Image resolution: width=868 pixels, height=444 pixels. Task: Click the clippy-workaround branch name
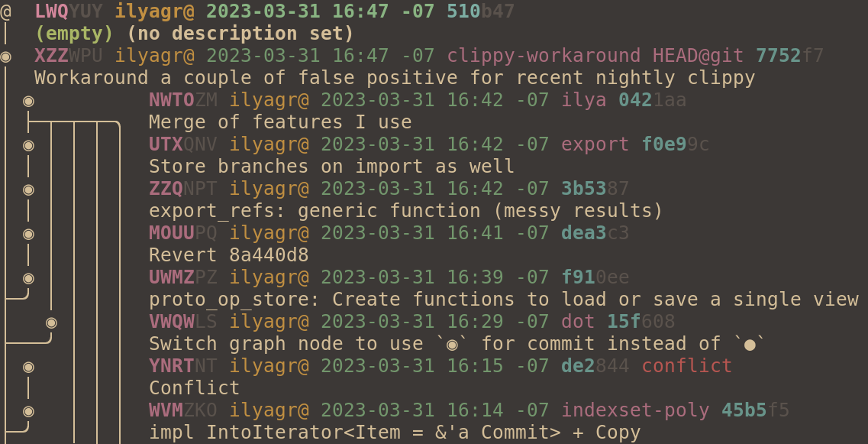tap(544, 56)
